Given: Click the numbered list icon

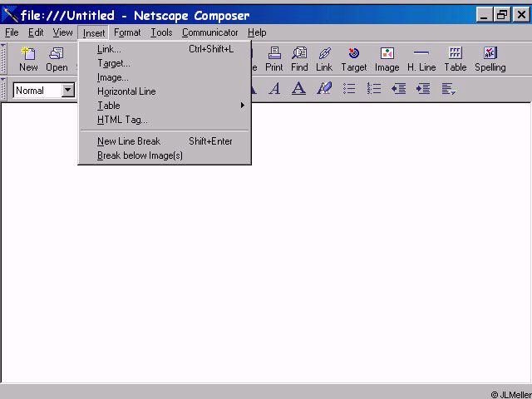Looking at the screenshot, I should 374,89.
